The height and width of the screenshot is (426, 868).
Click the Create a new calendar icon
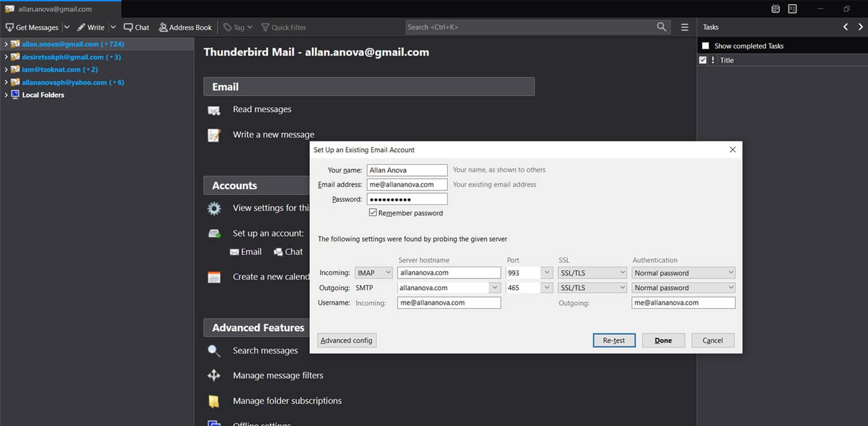pyautogui.click(x=214, y=277)
